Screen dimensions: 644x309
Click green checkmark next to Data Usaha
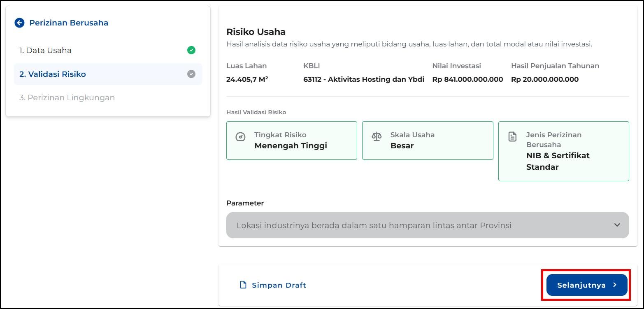click(191, 50)
